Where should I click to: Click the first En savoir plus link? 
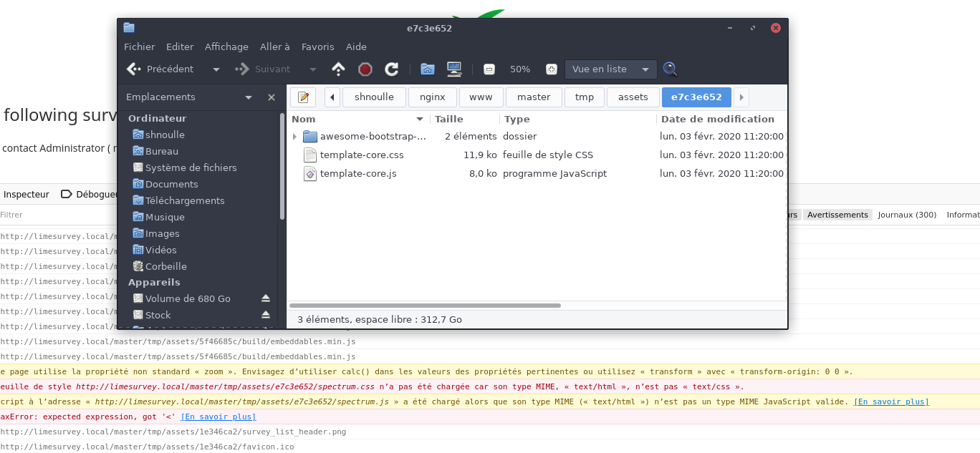point(890,401)
